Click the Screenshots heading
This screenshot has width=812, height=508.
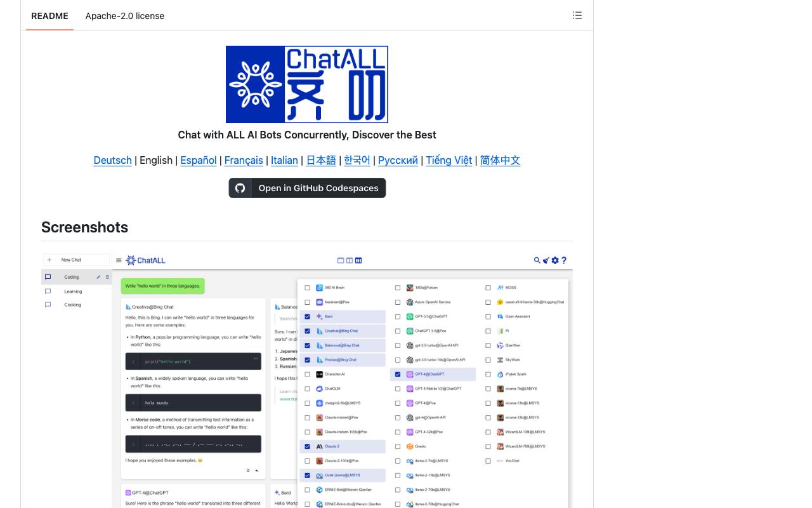[84, 227]
